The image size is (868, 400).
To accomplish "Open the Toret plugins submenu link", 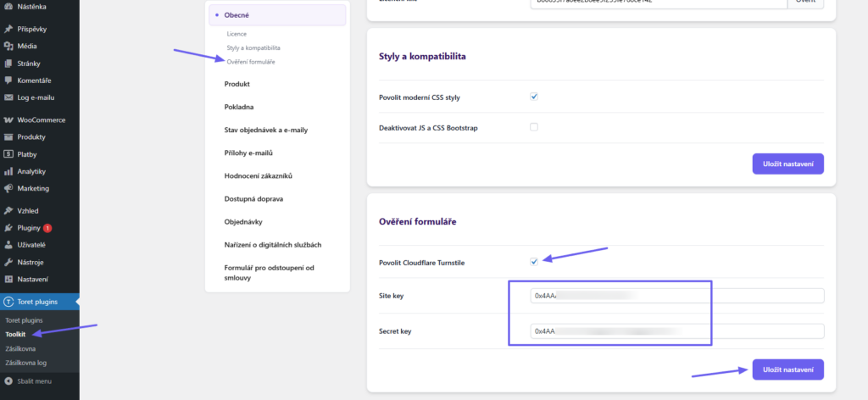I will tap(24, 319).
